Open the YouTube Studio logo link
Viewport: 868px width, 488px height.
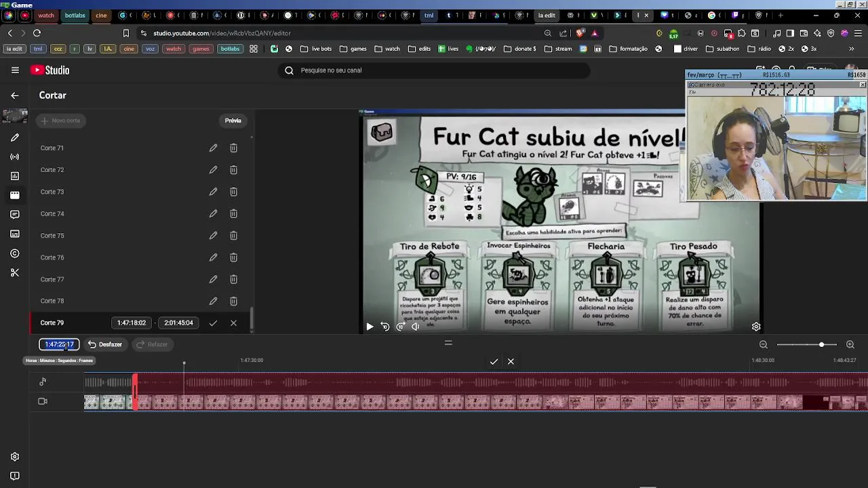click(x=50, y=70)
